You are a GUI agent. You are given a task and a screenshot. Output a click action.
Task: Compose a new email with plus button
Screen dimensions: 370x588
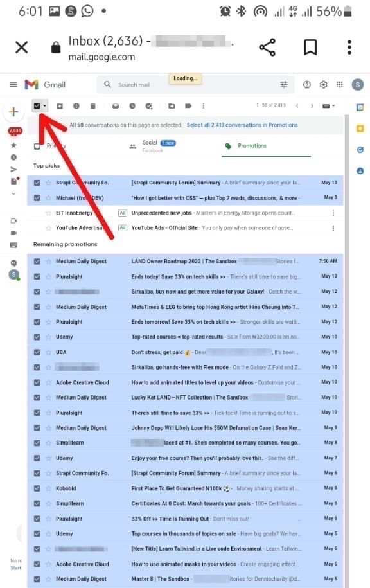(14, 112)
